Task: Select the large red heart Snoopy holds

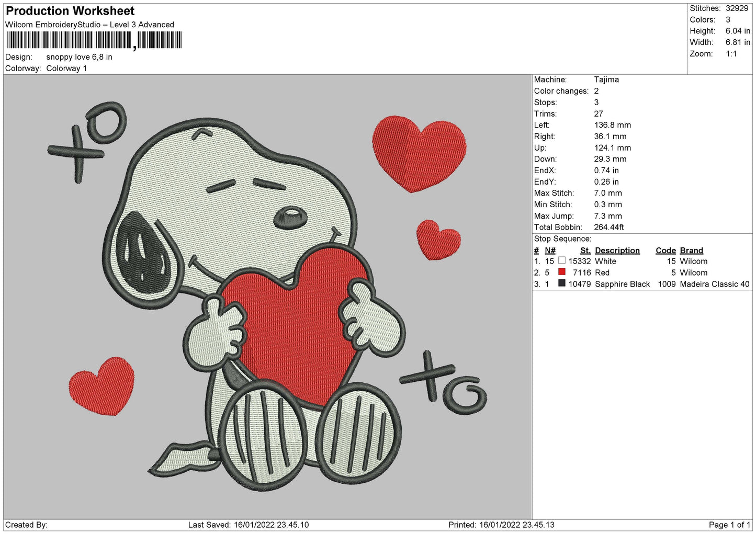Action: (x=296, y=324)
